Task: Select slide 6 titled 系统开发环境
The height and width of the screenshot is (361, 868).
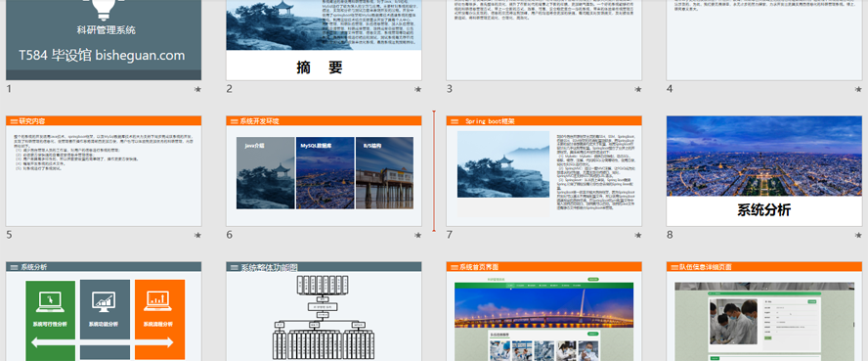Action: (324, 171)
